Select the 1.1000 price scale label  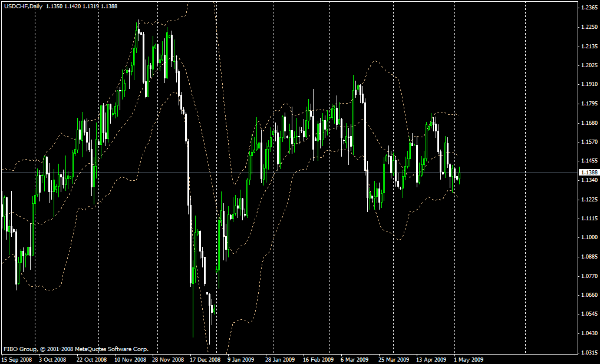click(x=589, y=237)
